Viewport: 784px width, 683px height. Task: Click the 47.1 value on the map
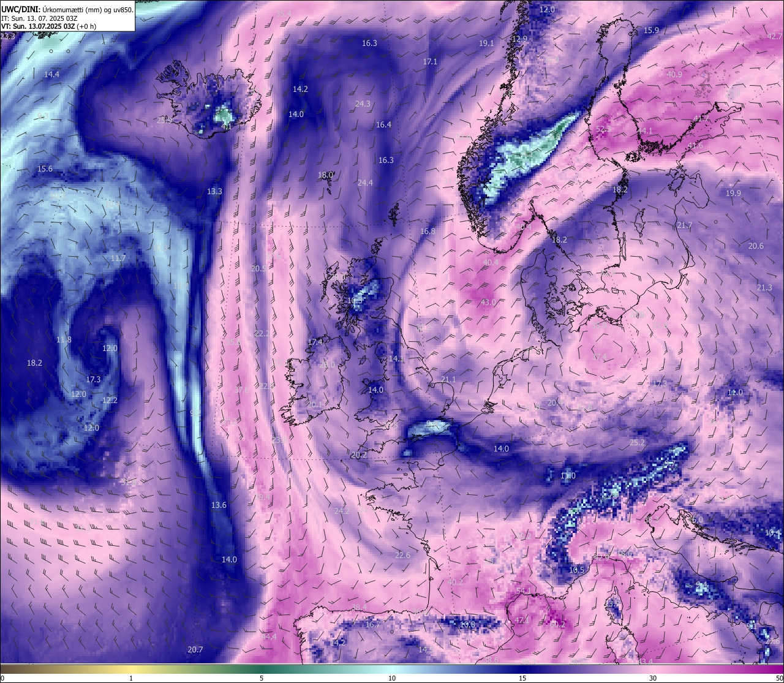coord(521,620)
